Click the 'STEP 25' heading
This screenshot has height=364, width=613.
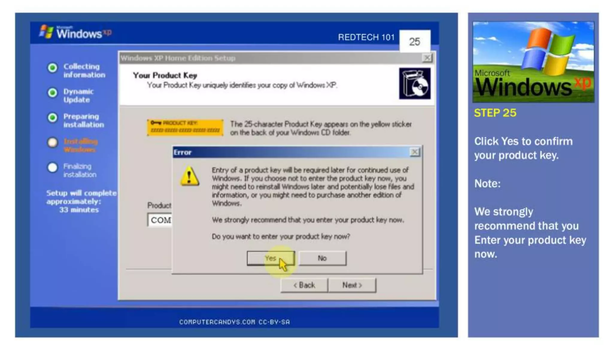click(x=495, y=113)
